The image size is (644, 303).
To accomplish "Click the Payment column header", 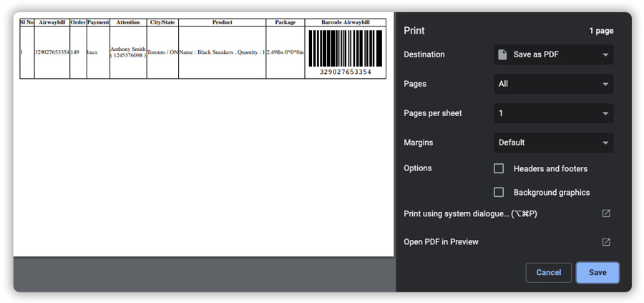I will click(98, 22).
